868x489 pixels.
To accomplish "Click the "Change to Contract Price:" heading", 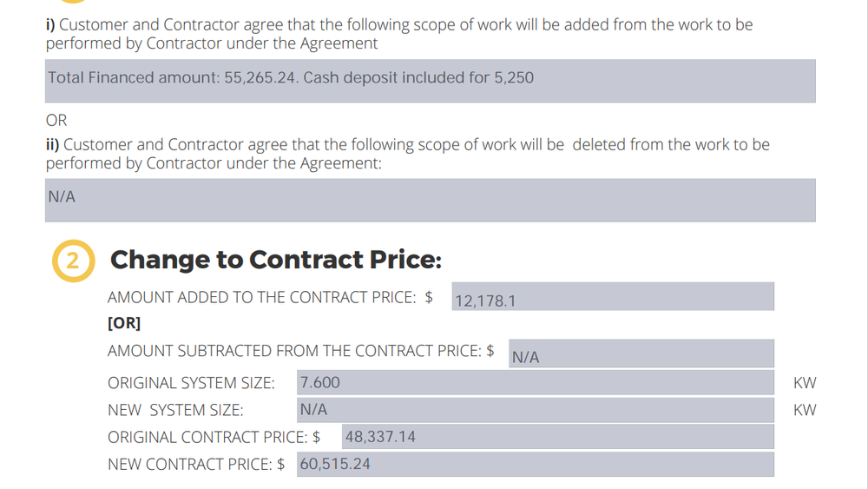I will click(x=276, y=260).
